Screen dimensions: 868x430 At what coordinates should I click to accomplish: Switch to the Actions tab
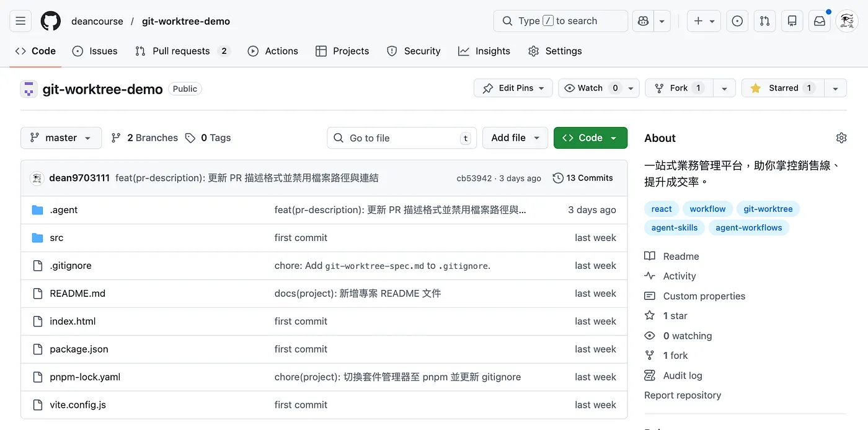pyautogui.click(x=273, y=51)
